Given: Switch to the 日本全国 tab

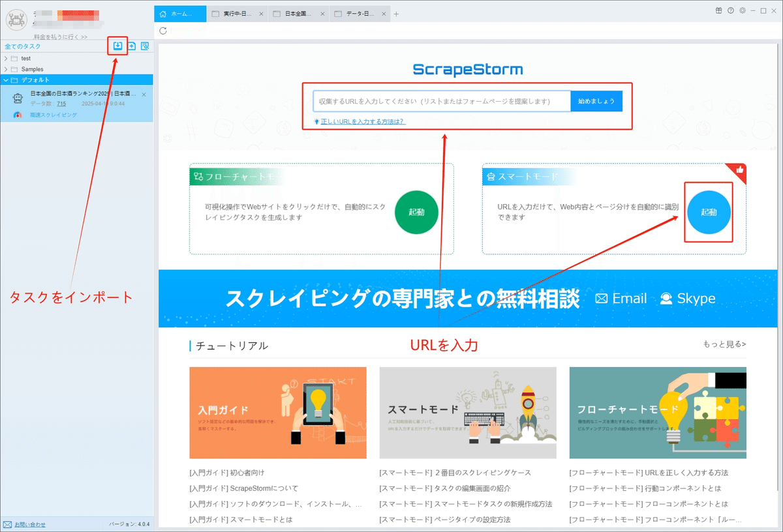Looking at the screenshot, I should pyautogui.click(x=298, y=14).
